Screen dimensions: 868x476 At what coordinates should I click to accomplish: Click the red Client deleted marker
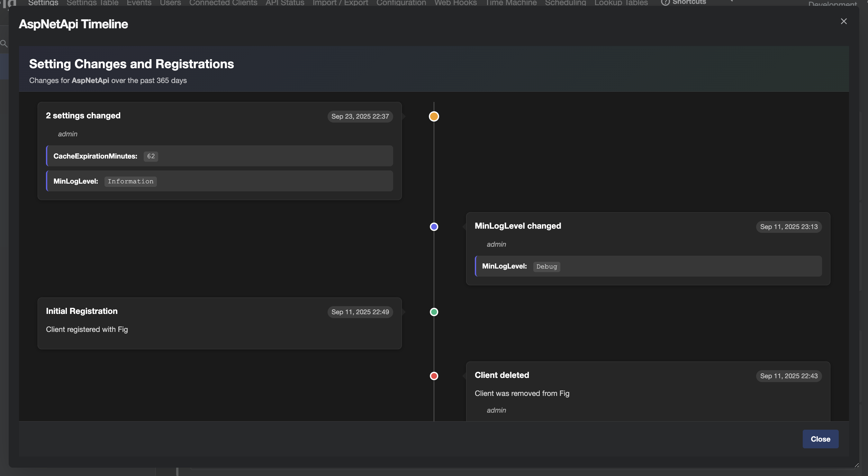coord(434,376)
